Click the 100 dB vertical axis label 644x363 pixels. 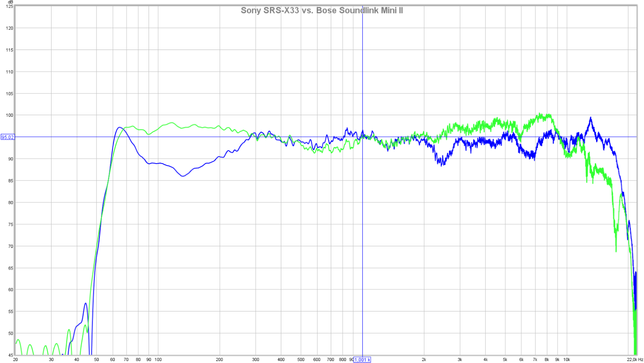coord(10,115)
